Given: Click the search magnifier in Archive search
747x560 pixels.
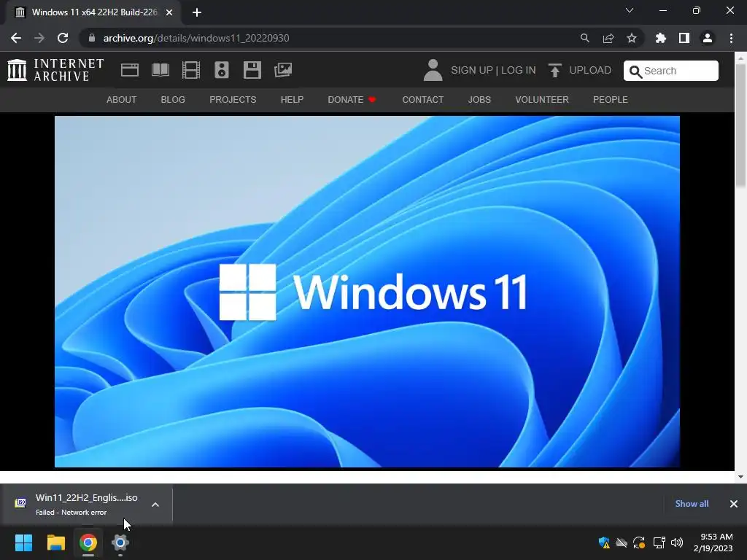Looking at the screenshot, I should pos(635,71).
